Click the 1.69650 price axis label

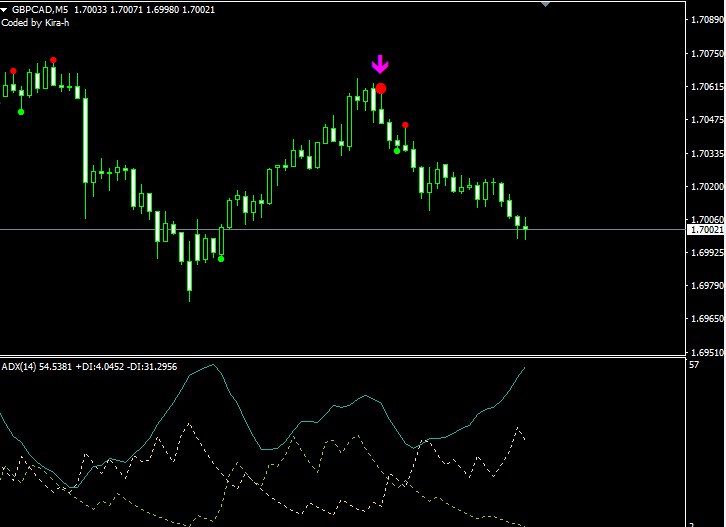[707, 319]
